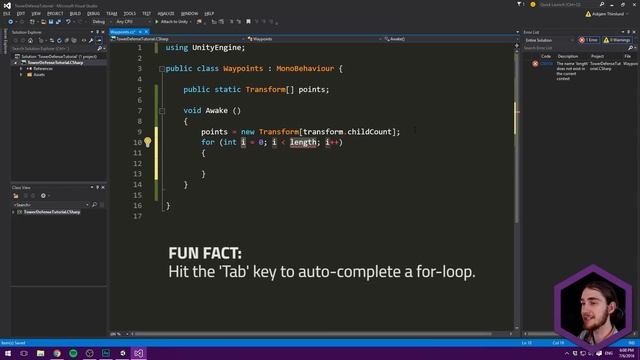640x360 pixels.
Task: Open the TOOLS menu
Action: pos(129,13)
